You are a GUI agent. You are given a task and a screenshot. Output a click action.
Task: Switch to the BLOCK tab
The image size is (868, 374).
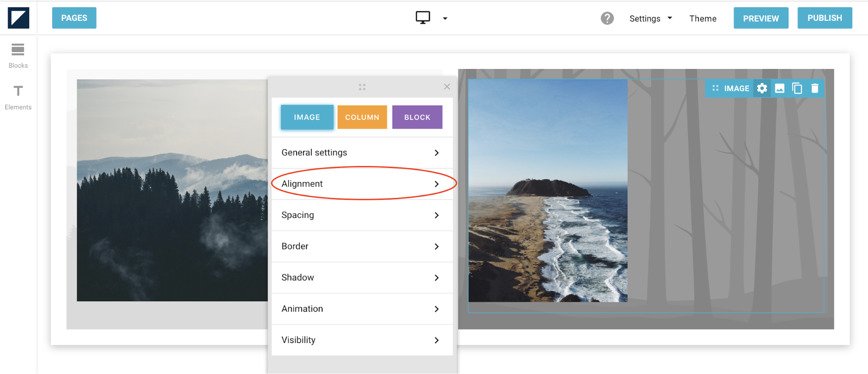point(417,117)
